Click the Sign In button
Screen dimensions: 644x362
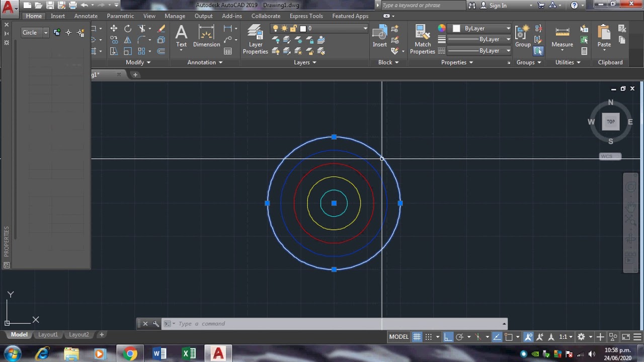coord(493,6)
